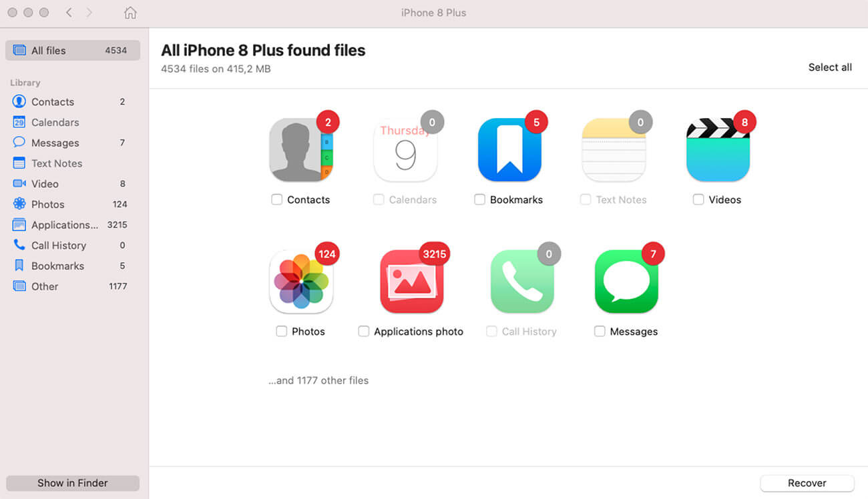
Task: Click the Call History phone icon
Action: 522,282
